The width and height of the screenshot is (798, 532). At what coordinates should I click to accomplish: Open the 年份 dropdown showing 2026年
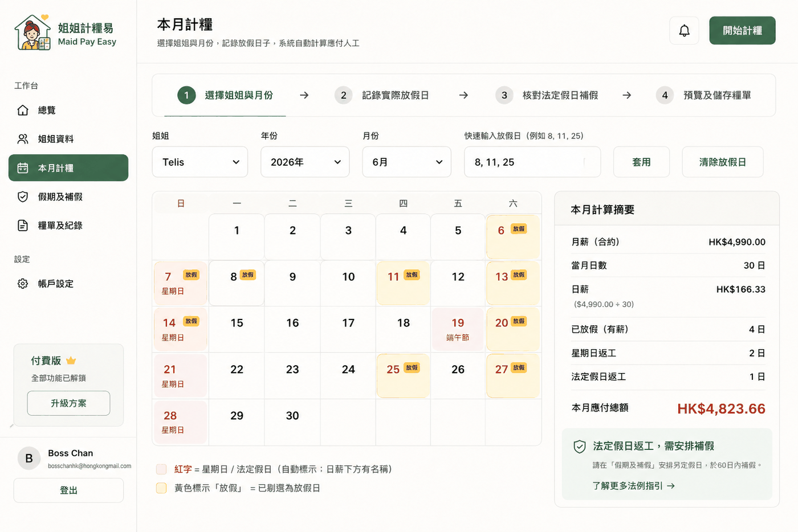[305, 162]
